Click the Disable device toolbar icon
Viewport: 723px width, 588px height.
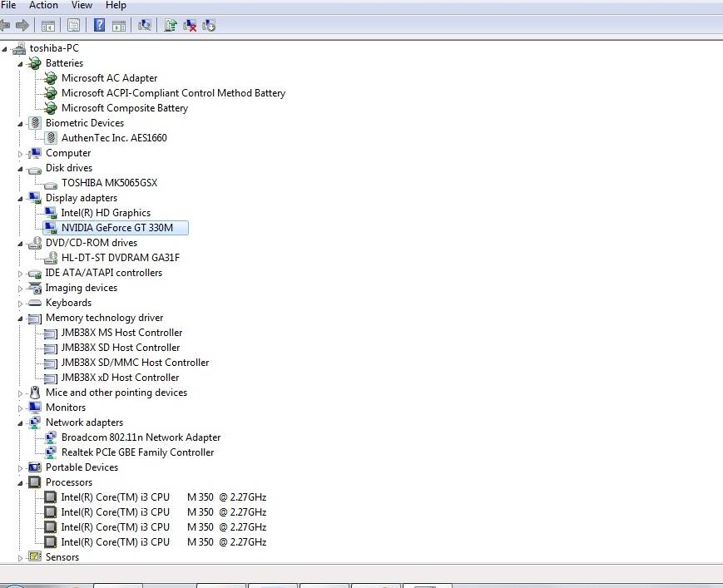coord(209,25)
